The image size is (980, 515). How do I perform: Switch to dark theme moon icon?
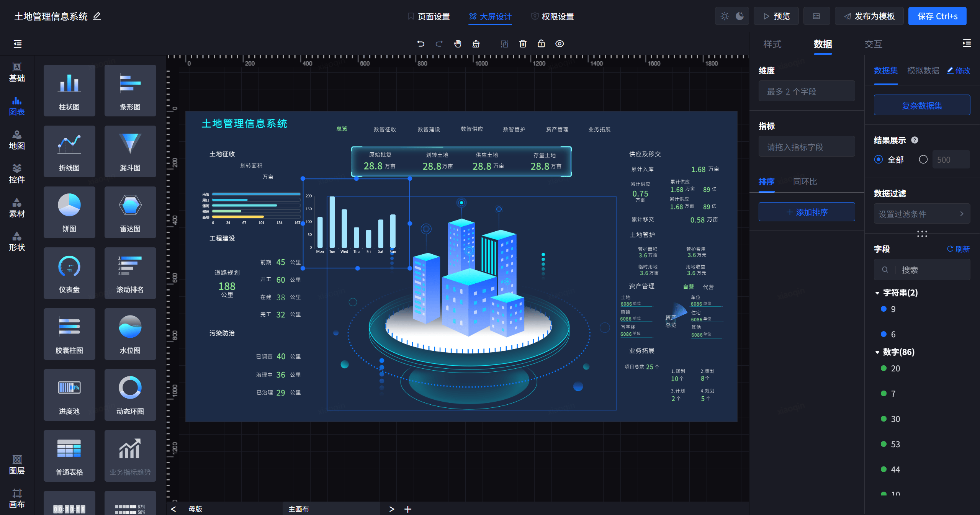pyautogui.click(x=740, y=16)
